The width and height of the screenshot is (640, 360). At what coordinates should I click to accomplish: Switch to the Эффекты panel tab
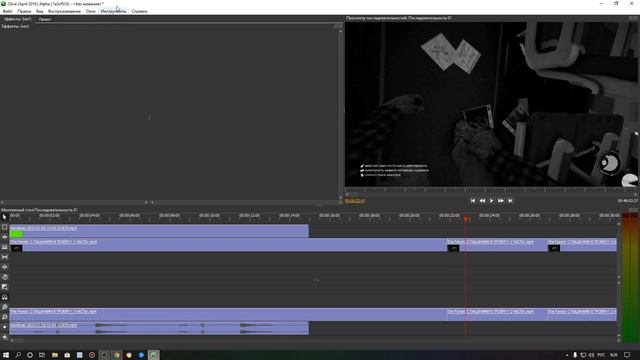pos(17,19)
